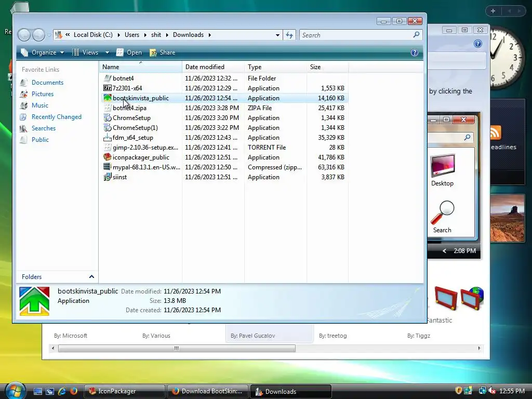The image size is (532, 399).
Task: Open Recently Changed favorite link
Action: tap(56, 117)
